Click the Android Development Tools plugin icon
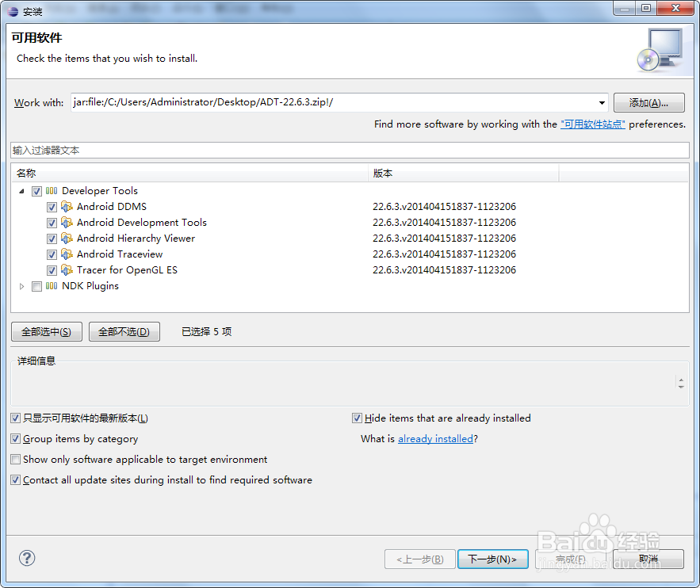 coord(67,222)
